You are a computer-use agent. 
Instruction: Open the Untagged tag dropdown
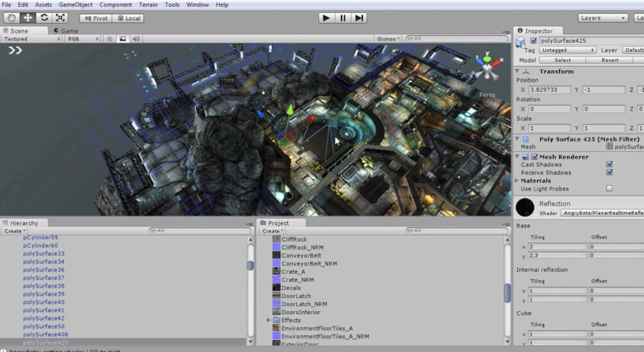click(x=568, y=50)
